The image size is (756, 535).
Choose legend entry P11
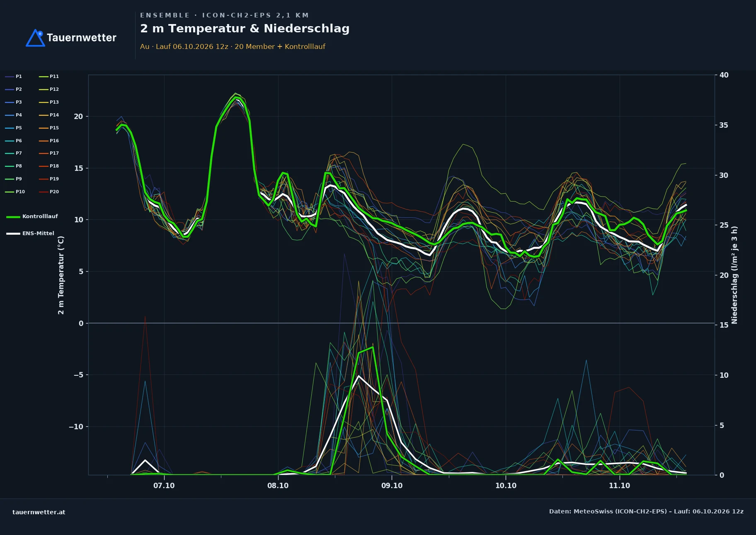[49, 77]
